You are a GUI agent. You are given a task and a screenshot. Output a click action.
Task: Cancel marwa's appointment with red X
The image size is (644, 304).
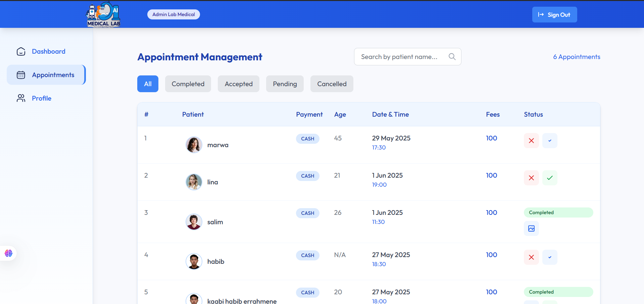pos(531,141)
